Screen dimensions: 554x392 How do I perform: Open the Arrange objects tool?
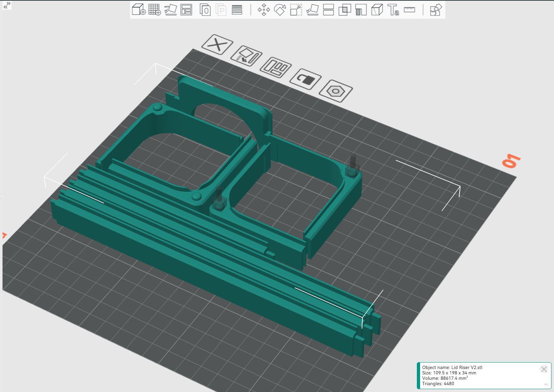pos(186,10)
